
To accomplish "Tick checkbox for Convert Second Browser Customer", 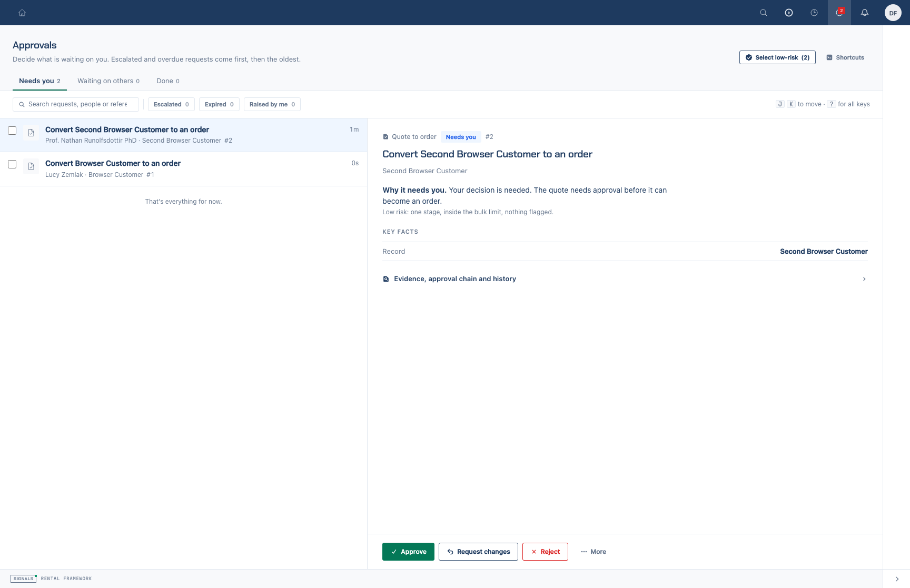I will [x=12, y=131].
